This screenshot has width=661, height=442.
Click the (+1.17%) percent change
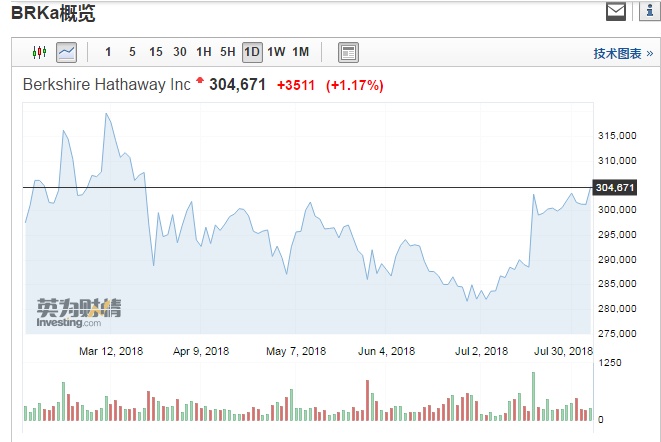coord(355,86)
